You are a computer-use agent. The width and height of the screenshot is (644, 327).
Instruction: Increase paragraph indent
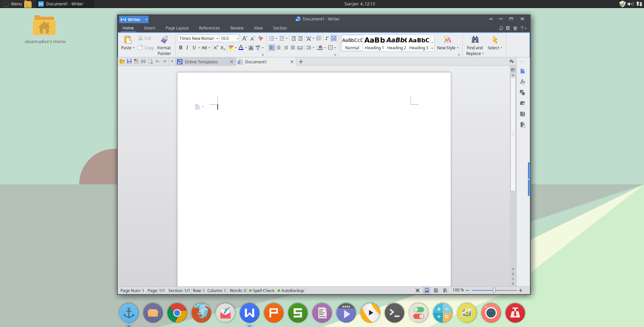(301, 39)
